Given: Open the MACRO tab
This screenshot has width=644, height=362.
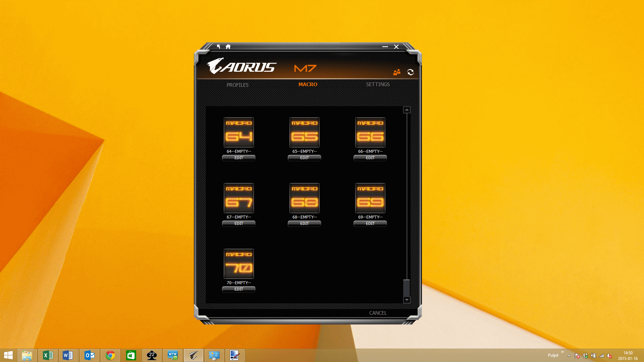Looking at the screenshot, I should 308,84.
